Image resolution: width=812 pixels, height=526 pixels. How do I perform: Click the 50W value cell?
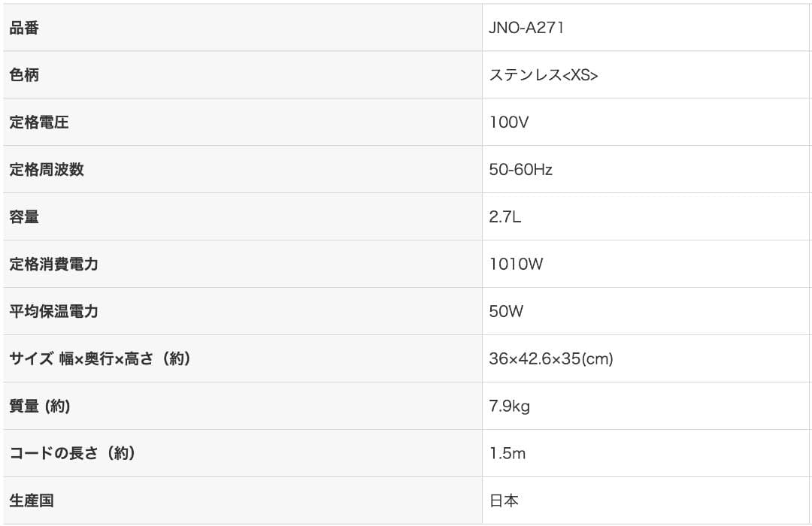pos(506,312)
